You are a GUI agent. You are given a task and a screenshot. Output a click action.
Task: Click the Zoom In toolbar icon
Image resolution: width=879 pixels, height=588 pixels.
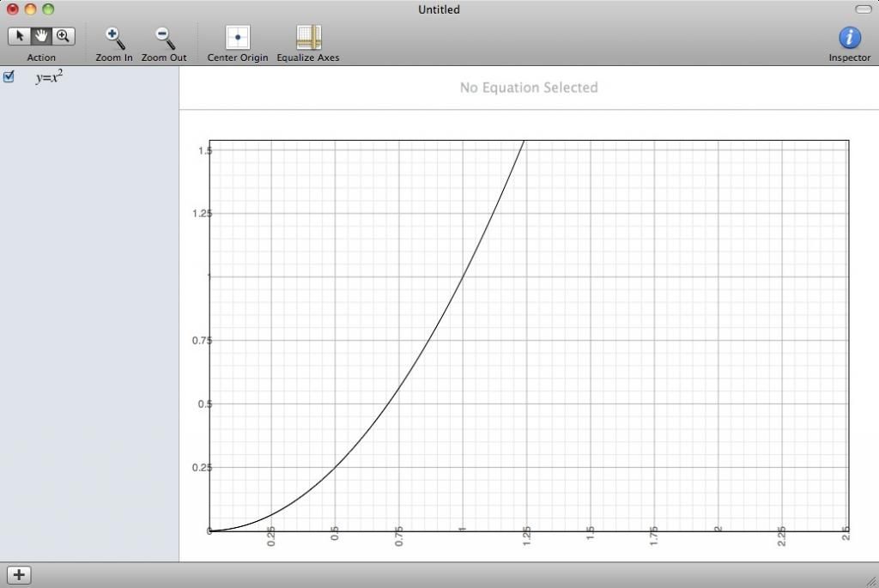pos(114,38)
